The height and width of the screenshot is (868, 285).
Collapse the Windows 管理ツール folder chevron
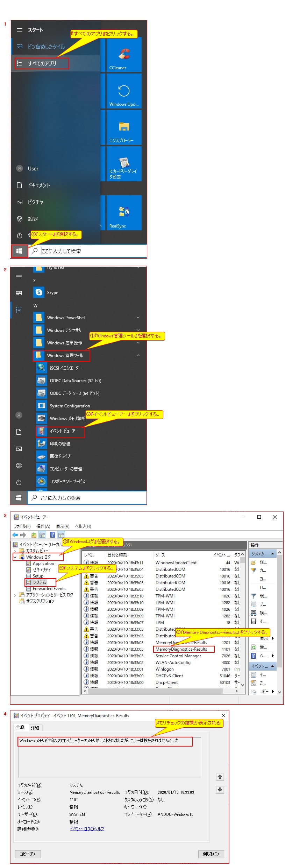(x=138, y=355)
